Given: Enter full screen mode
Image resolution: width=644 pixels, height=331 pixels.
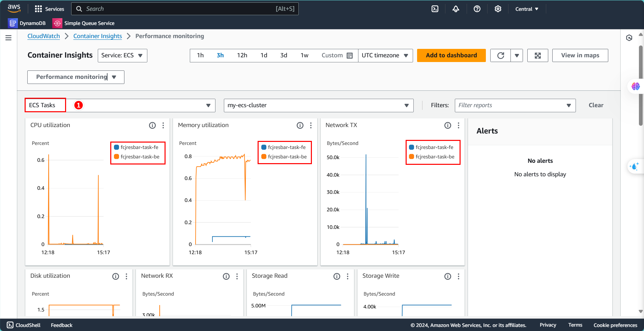Looking at the screenshot, I should tap(537, 55).
